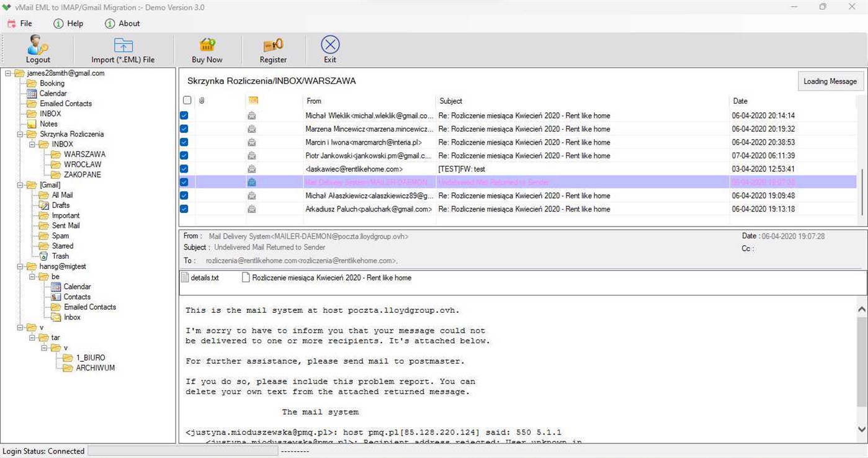Uncheck the message from Michał Wleklik
This screenshot has width=868, height=458.
coord(184,115)
